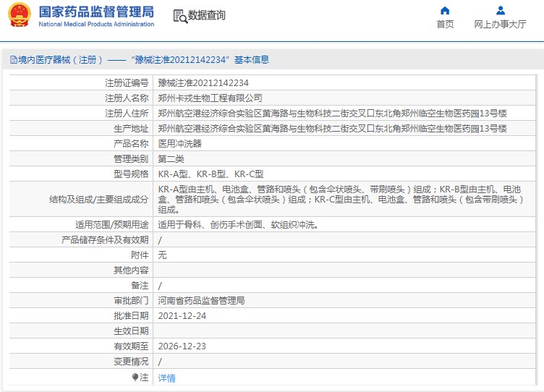Click 第二类 management category value

[x=171, y=159]
